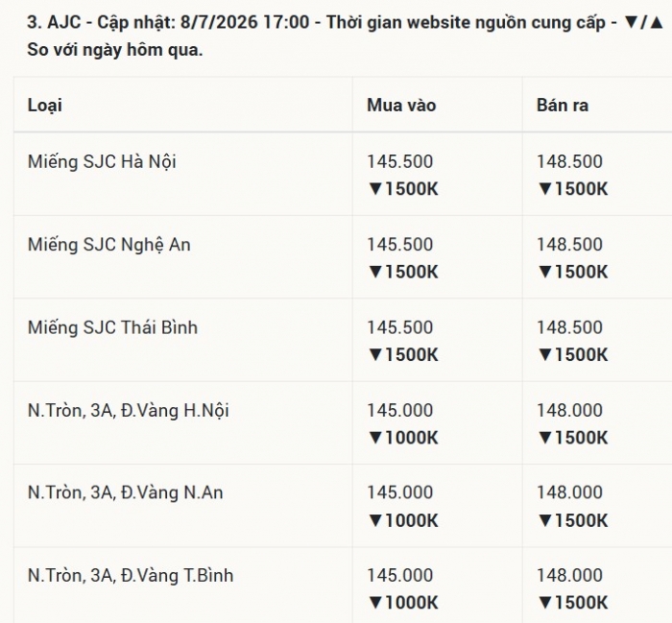672x623 pixels.
Task: Click the 145.000 buy price for N.An ring gold
Action: click(x=400, y=492)
